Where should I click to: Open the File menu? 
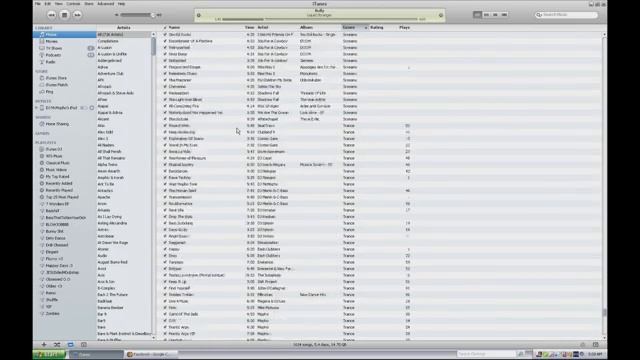tap(38, 4)
